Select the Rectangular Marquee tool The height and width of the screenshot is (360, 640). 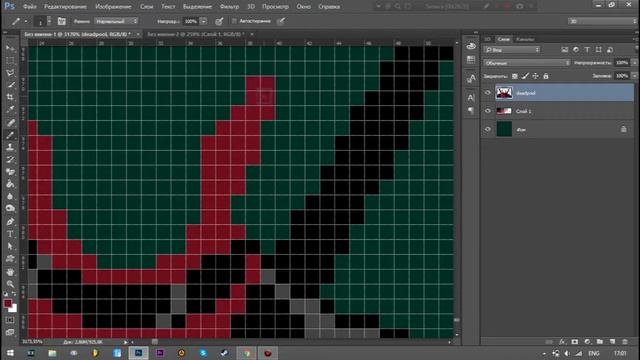(10, 60)
